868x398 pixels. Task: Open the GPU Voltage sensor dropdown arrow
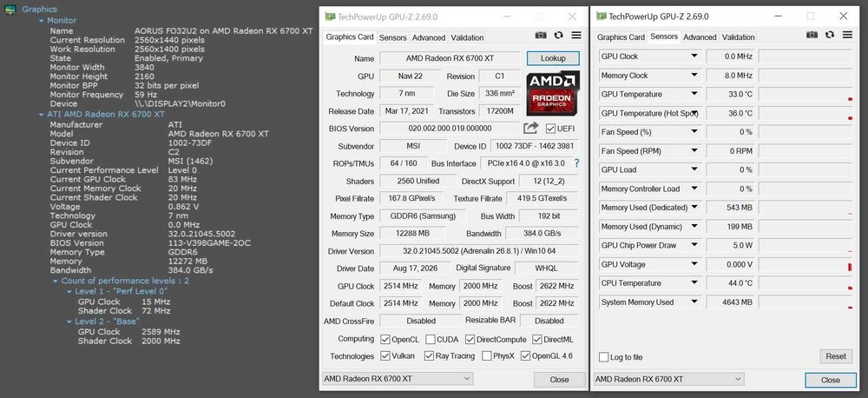click(x=694, y=264)
